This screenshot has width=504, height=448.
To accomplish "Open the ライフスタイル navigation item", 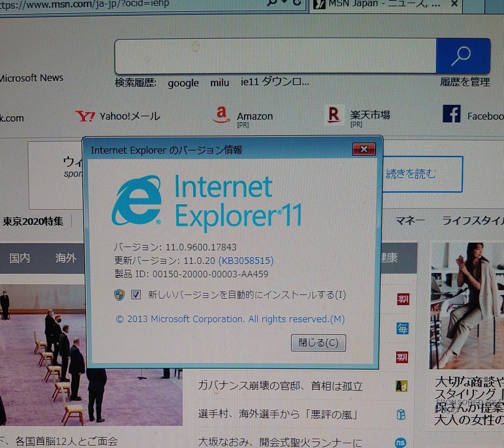I will tap(473, 221).
